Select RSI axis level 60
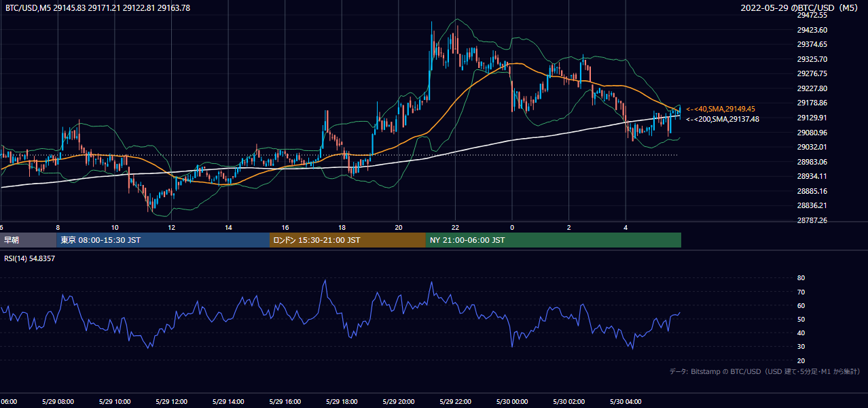The height and width of the screenshot is (408, 868). pos(801,305)
